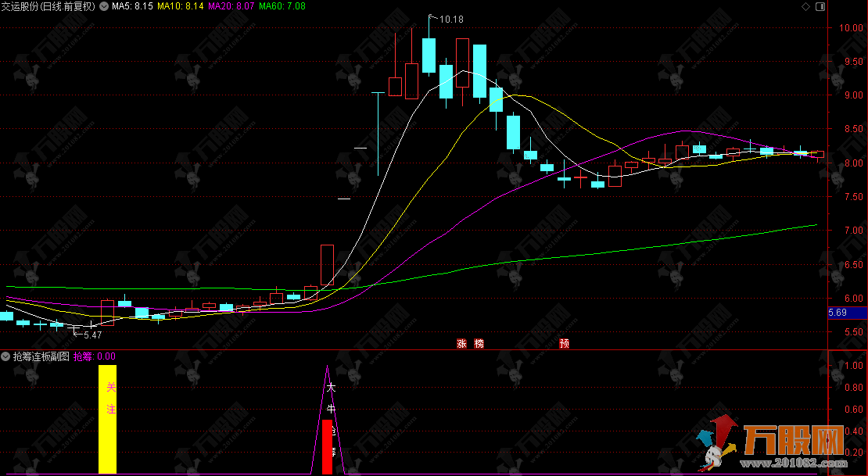The image size is (868, 476).
Task: Click the 5.47 low price marker
Action: click(x=92, y=335)
